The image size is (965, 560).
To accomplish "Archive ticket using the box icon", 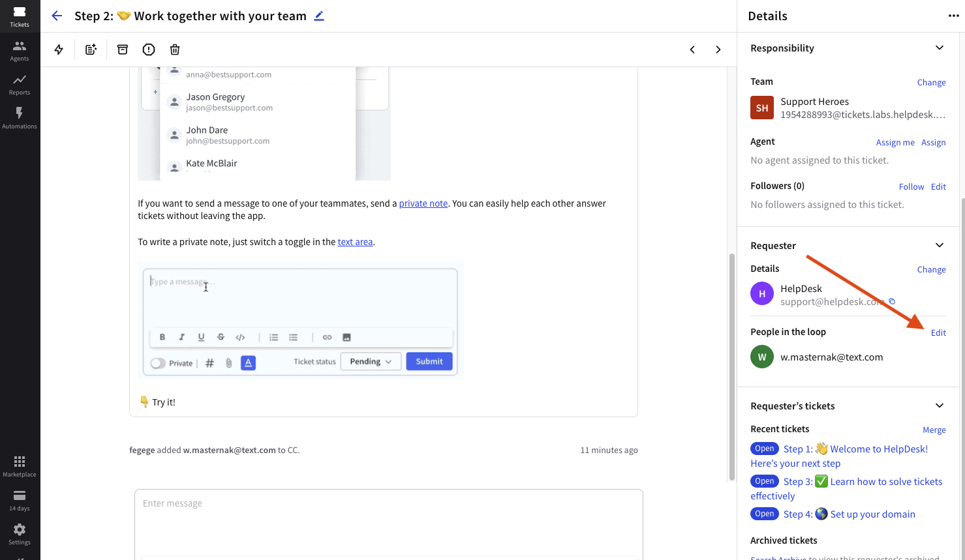I will point(123,50).
